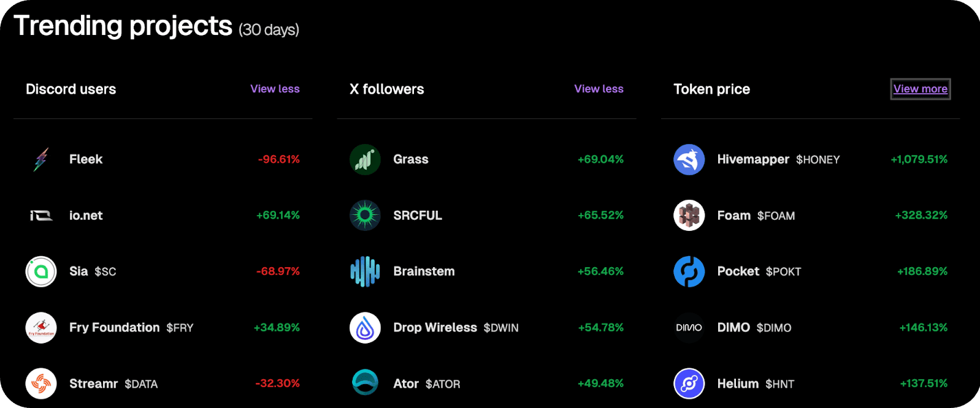The image size is (980, 408).
Task: Click the Grass project logo
Action: pyautogui.click(x=365, y=159)
